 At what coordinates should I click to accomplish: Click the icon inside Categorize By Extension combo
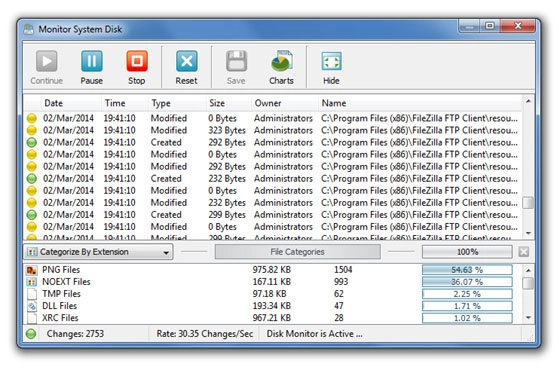[32, 252]
